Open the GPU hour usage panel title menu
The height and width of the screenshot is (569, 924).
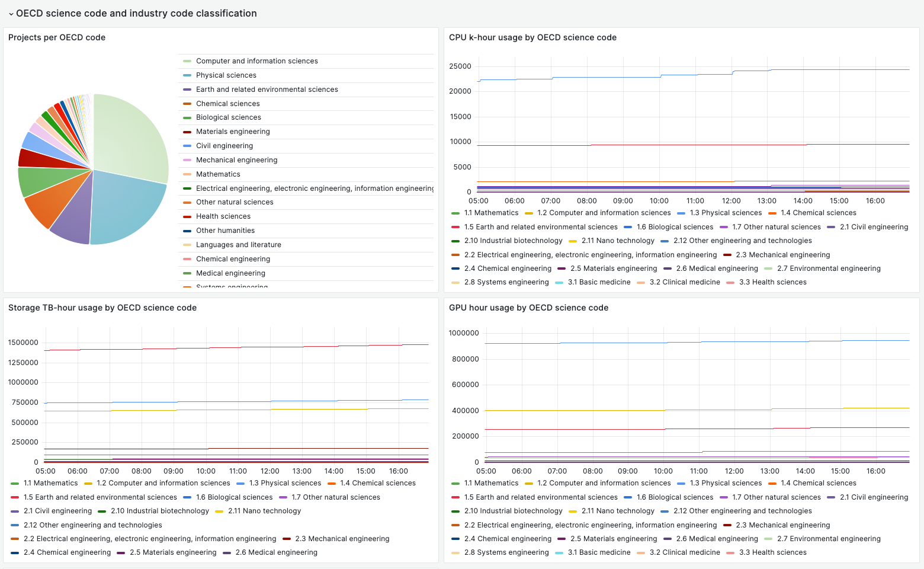pos(528,308)
